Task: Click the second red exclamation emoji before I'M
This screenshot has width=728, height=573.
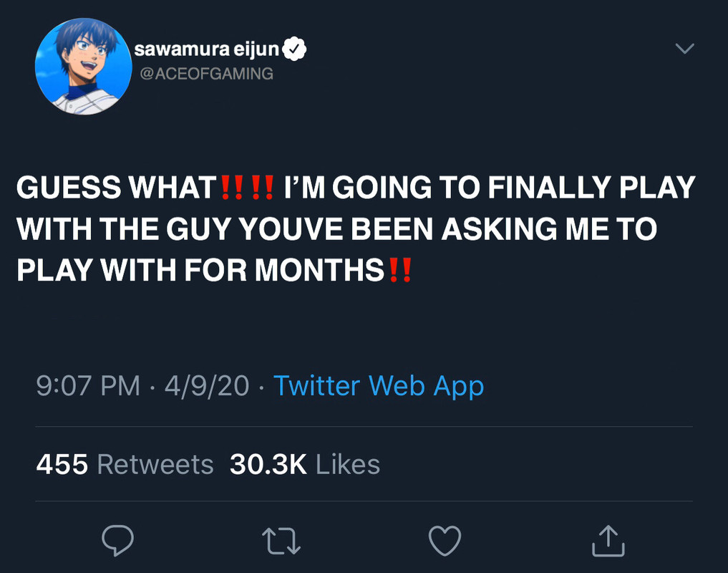Action: 261,188
